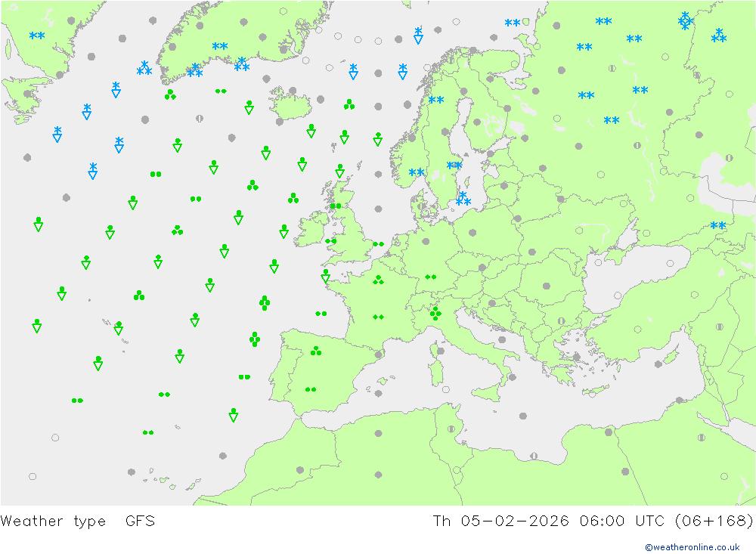Click the large snowflake symbol at top right
The height and width of the screenshot is (554, 756).
pyautogui.click(x=685, y=21)
